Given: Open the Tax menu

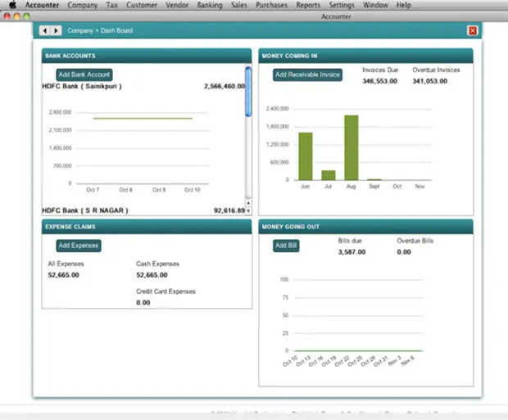Looking at the screenshot, I should 111,5.
